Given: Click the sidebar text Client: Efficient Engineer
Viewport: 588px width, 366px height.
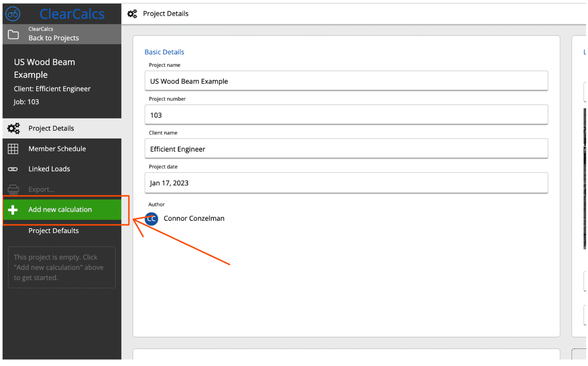Looking at the screenshot, I should tap(52, 89).
